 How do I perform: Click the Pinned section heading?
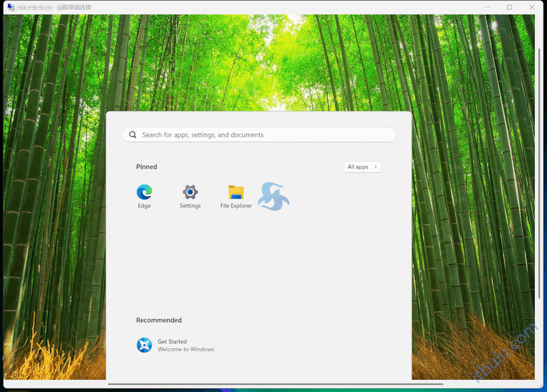[x=146, y=166]
